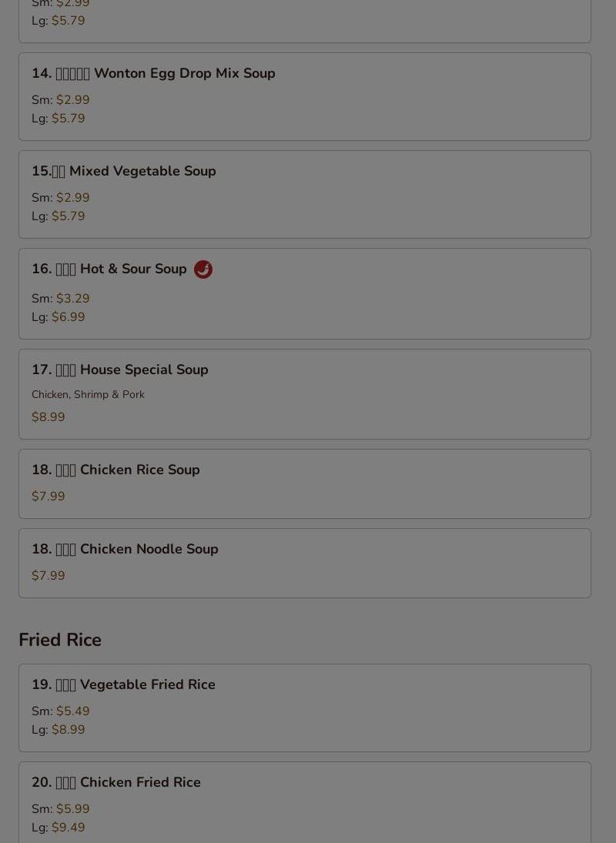The image size is (616, 843).
Task: Open Chicken Fried Rice item
Action: [305, 803]
